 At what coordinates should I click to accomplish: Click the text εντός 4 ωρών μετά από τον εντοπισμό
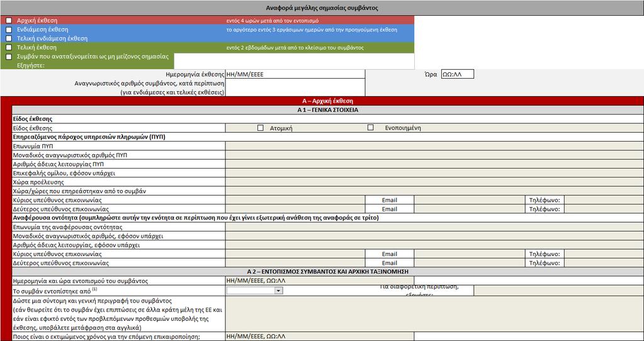(273, 21)
